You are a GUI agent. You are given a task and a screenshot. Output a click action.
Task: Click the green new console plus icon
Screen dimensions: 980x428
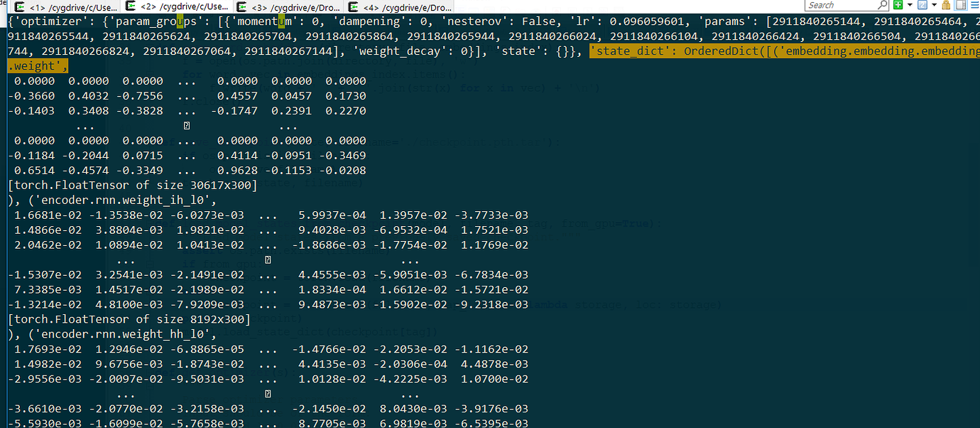pos(898,6)
